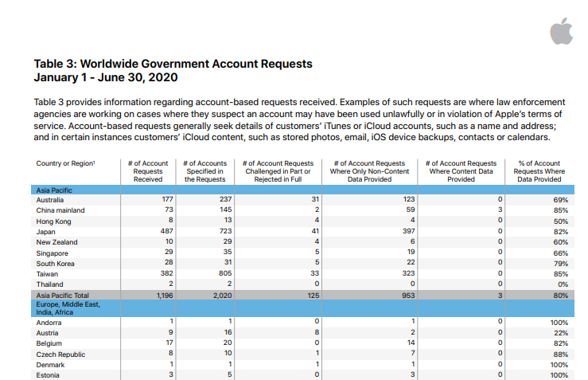Viewport: 588px width, 380px height.
Task: Click Japan's non-content data value 397
Action: coord(409,231)
